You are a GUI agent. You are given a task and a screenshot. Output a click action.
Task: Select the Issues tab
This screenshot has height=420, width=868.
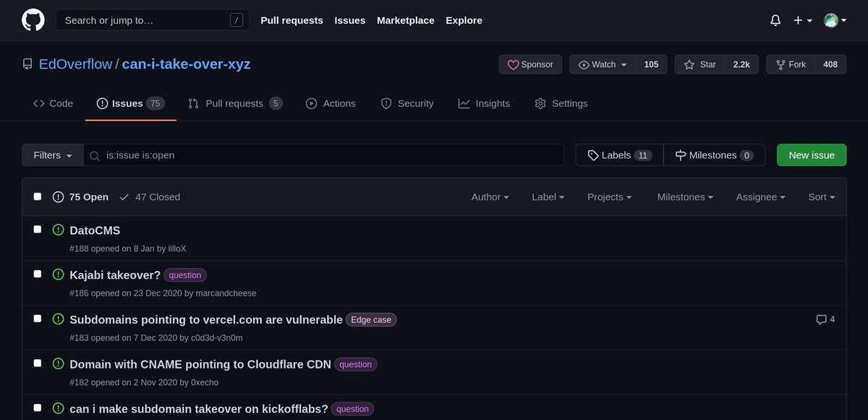click(130, 104)
